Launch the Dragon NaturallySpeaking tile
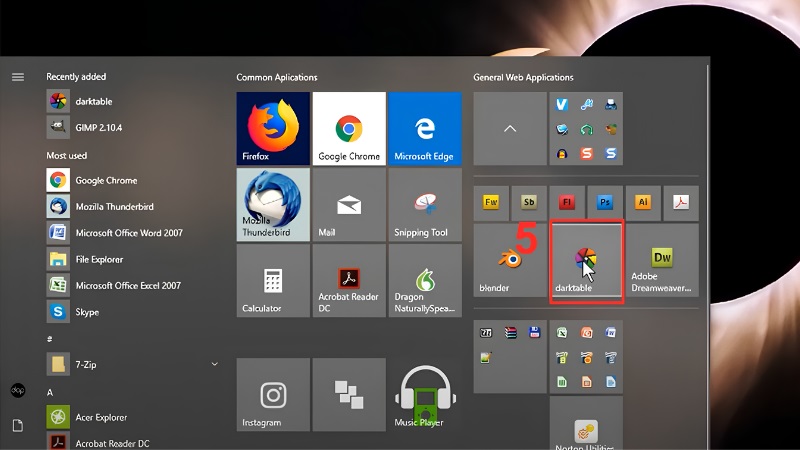800x450 pixels. (425, 281)
